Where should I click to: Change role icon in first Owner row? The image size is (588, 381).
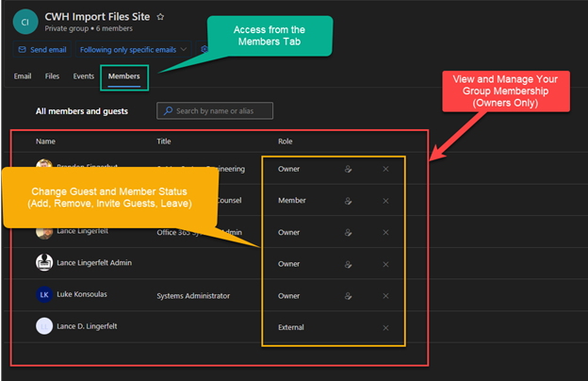pyautogui.click(x=348, y=170)
